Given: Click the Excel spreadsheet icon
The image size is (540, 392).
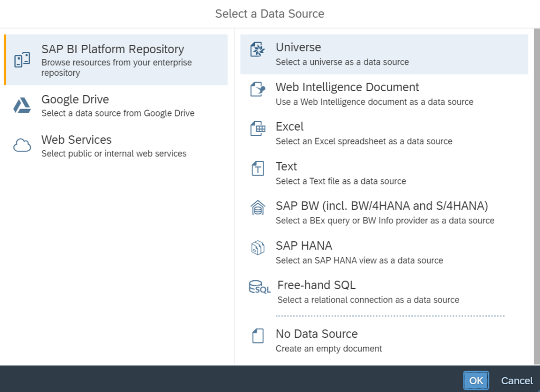Looking at the screenshot, I should click(x=257, y=129).
